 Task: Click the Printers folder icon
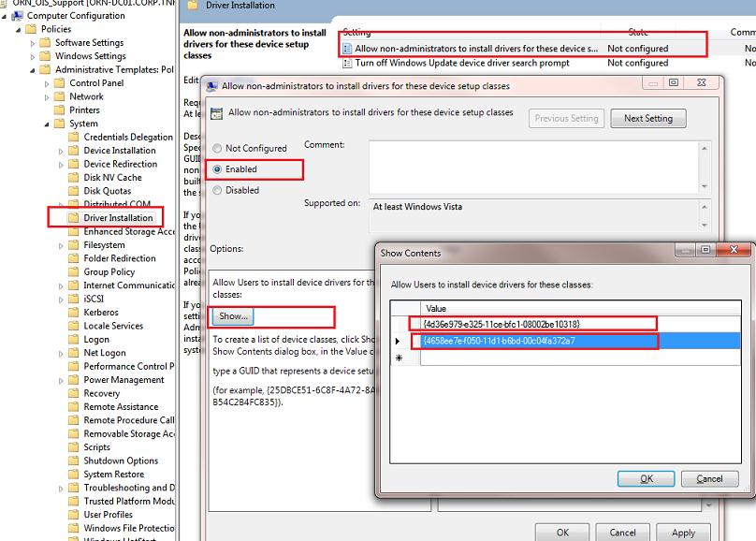pyautogui.click(x=60, y=110)
